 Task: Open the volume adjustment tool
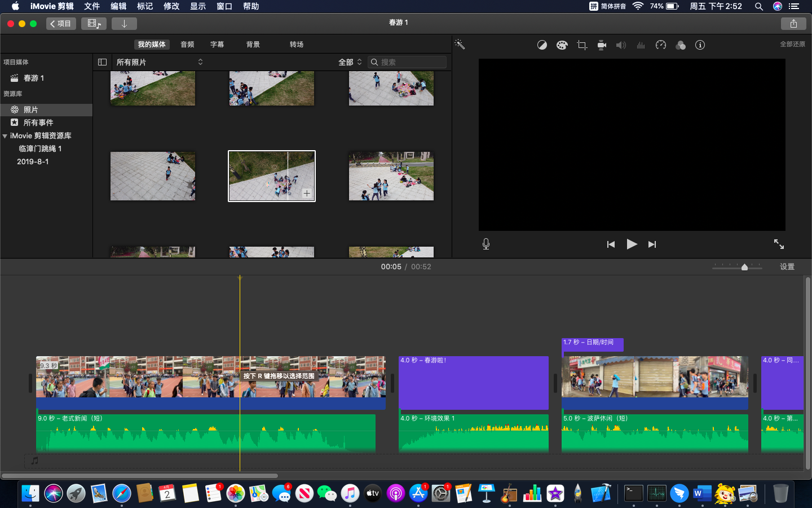point(621,45)
